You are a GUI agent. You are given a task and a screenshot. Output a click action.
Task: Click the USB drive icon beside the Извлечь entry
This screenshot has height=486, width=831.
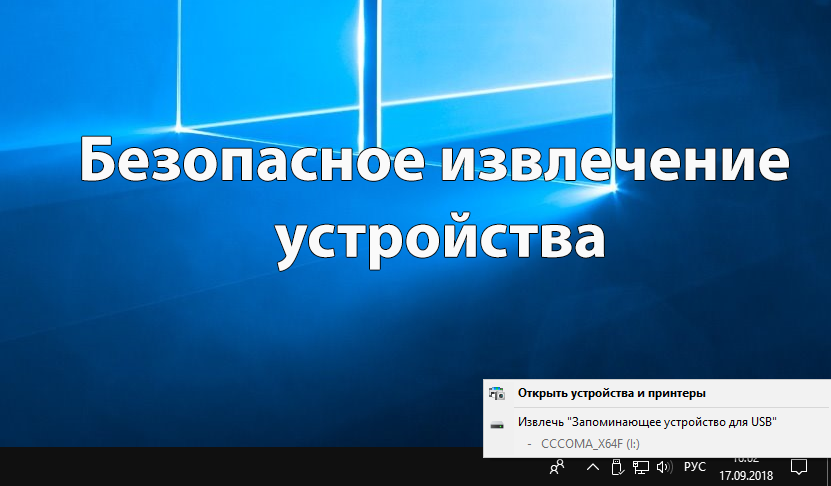click(x=497, y=425)
